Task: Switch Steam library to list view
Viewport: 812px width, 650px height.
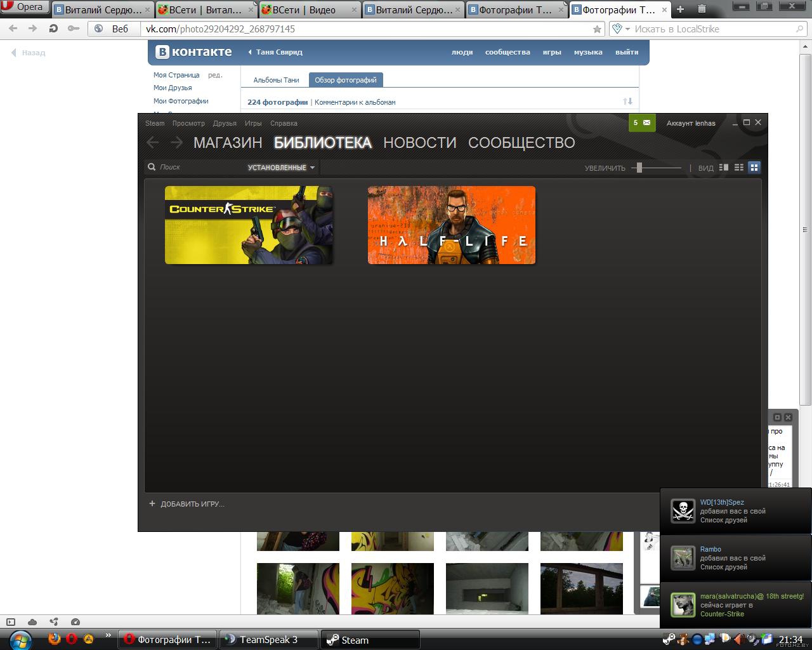Action: [x=739, y=168]
